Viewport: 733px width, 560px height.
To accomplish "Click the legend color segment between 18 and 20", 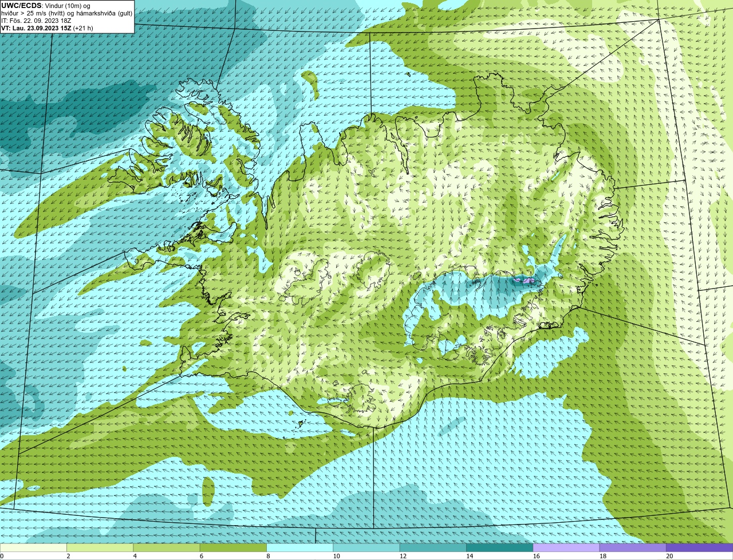I will (x=633, y=547).
